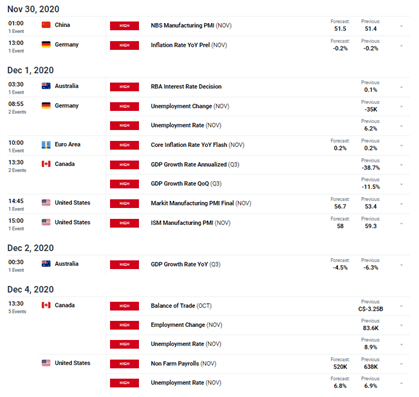The image size is (419, 397).
Task: Expand Non Farm Payrolls row chevron
Action: pos(401,364)
